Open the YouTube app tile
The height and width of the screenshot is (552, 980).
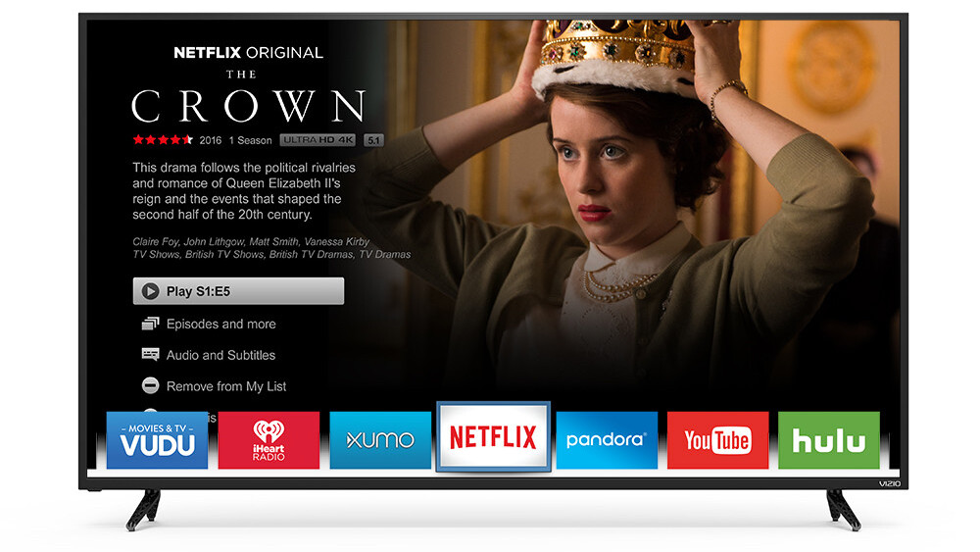[717, 440]
